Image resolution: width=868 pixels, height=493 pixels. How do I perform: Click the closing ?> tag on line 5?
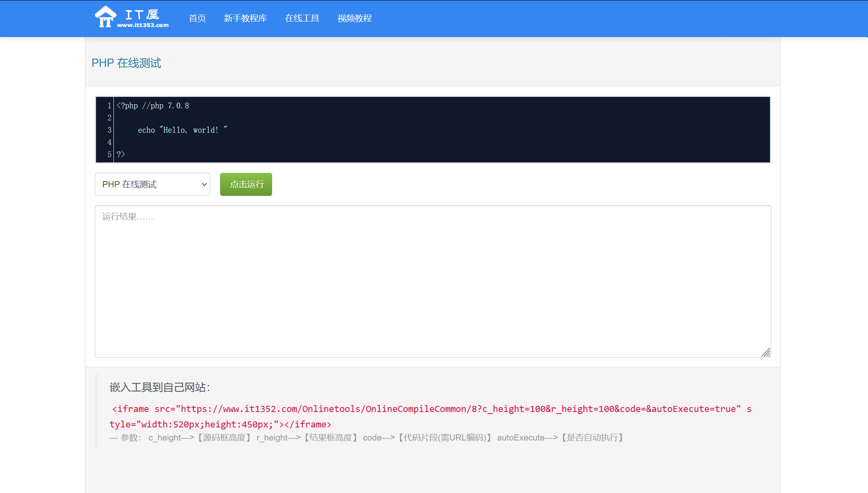point(121,154)
